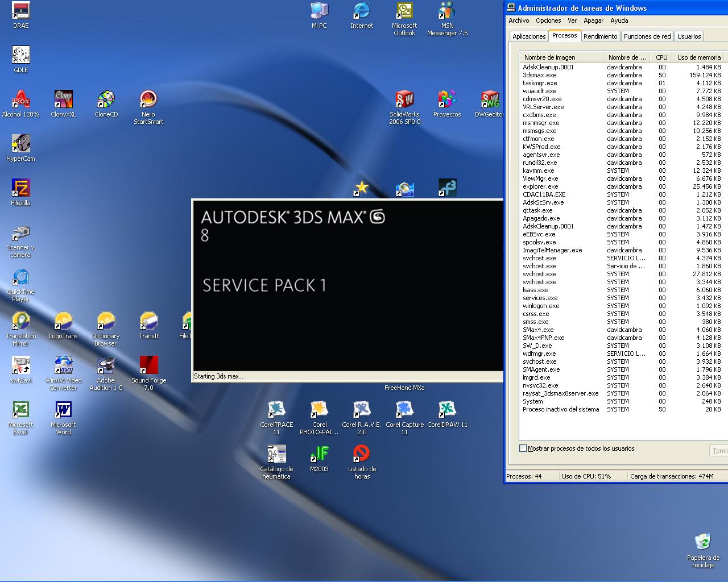Enable Mostrar procesos de todos los usuarios
The height and width of the screenshot is (582, 728).
click(x=523, y=448)
